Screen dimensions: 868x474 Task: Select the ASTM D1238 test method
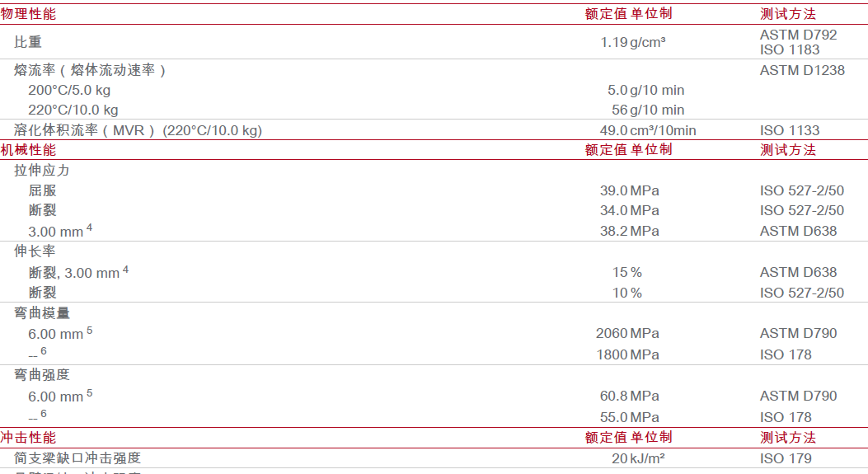click(x=802, y=70)
